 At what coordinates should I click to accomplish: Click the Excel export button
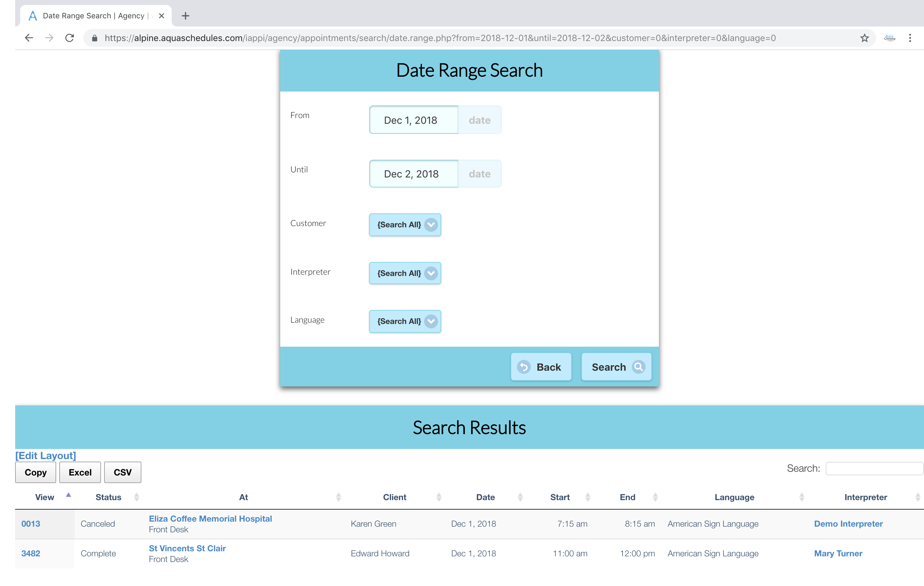(x=80, y=472)
